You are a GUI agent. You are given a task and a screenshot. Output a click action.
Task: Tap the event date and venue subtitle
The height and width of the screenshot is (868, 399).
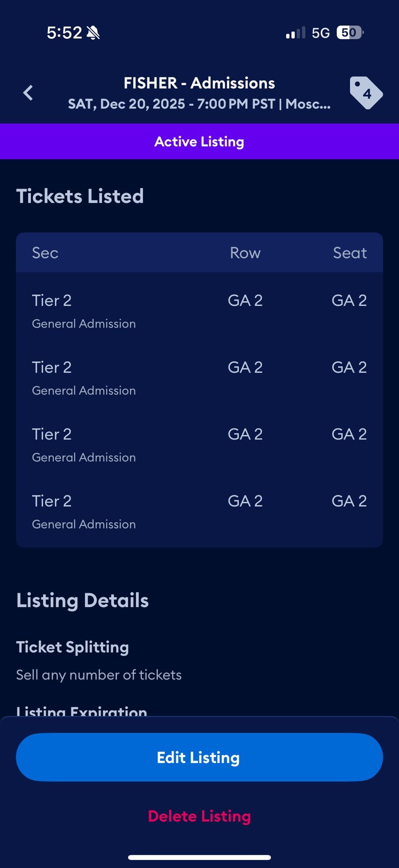coord(199,104)
